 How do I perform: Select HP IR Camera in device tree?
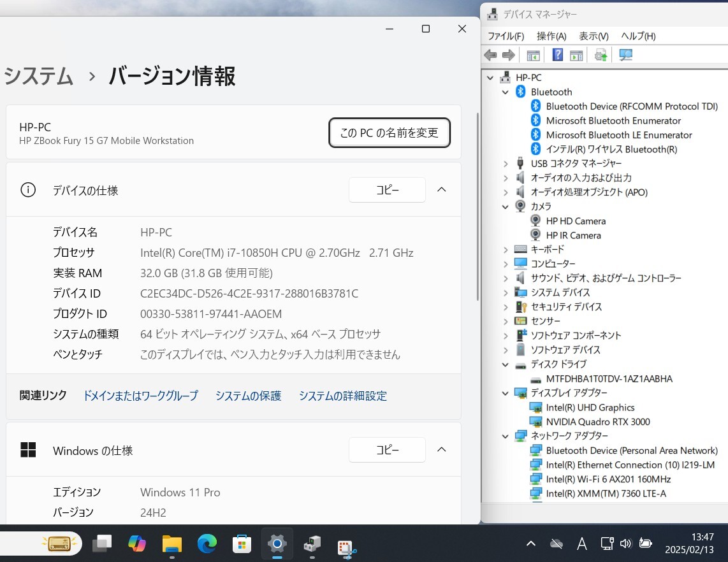tap(573, 236)
